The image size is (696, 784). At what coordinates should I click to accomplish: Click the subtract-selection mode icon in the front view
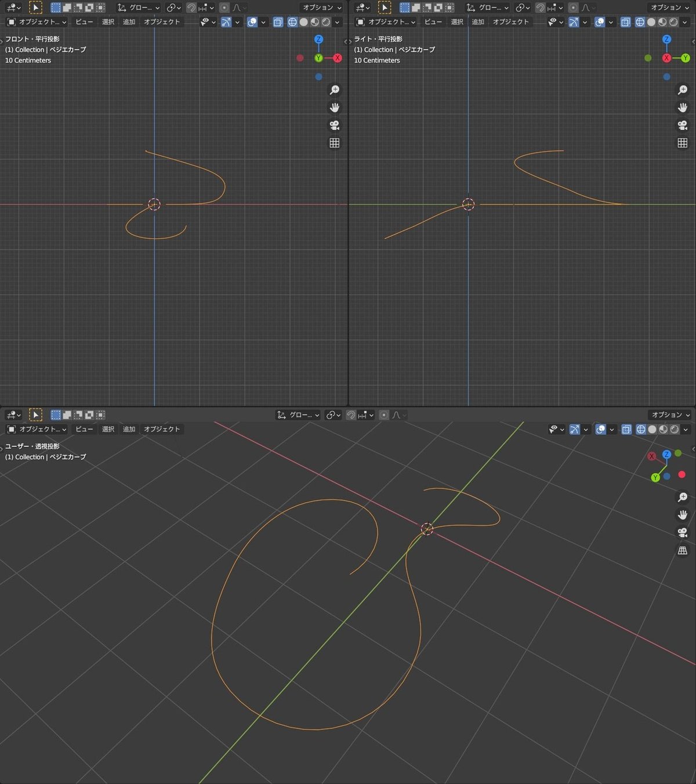point(78,8)
